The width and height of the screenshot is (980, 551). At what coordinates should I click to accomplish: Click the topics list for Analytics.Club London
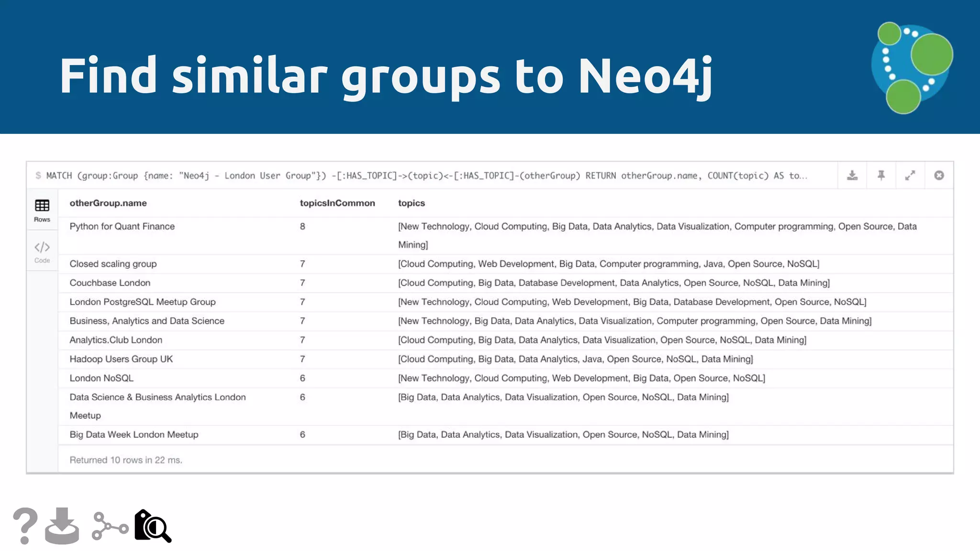coord(602,340)
